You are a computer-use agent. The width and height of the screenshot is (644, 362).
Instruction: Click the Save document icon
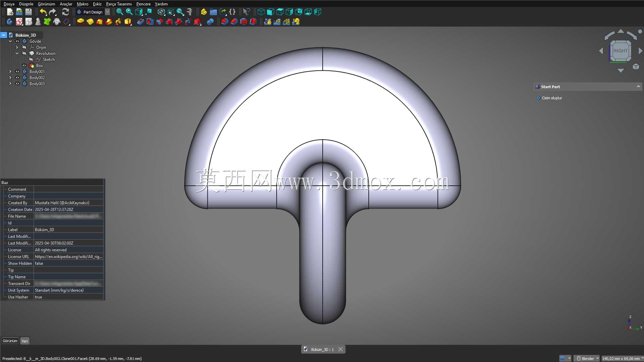29,12
